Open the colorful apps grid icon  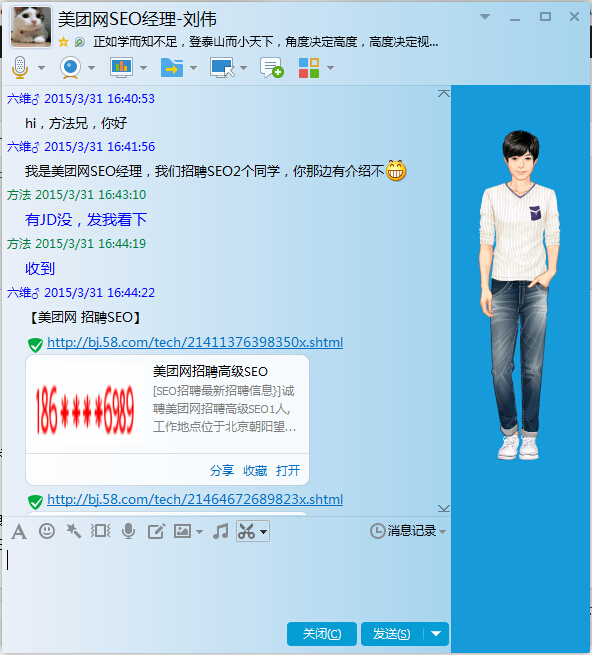[x=309, y=68]
